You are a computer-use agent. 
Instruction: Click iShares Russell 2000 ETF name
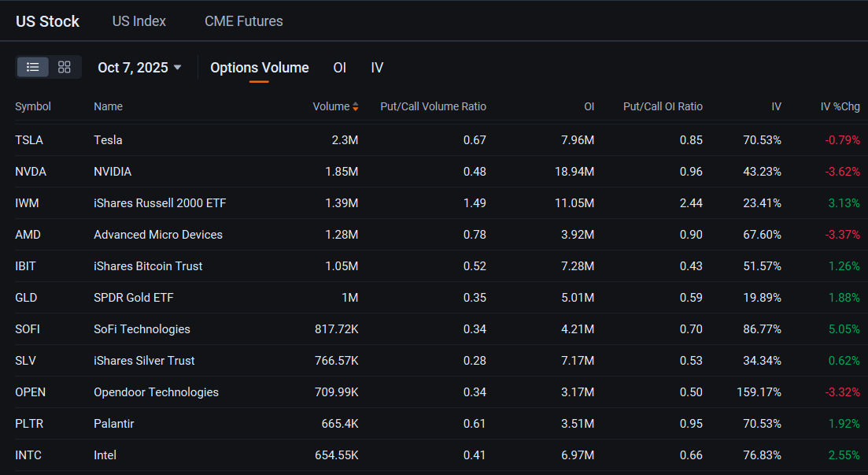(160, 203)
